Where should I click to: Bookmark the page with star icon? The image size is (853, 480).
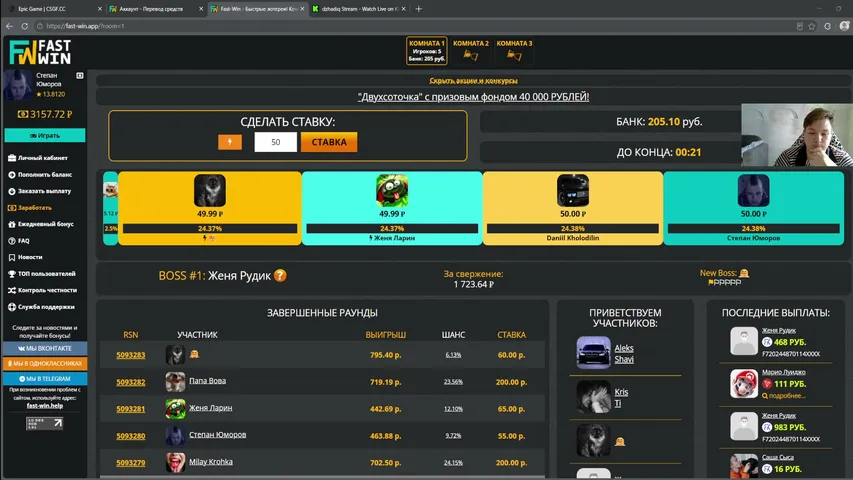click(x=812, y=26)
